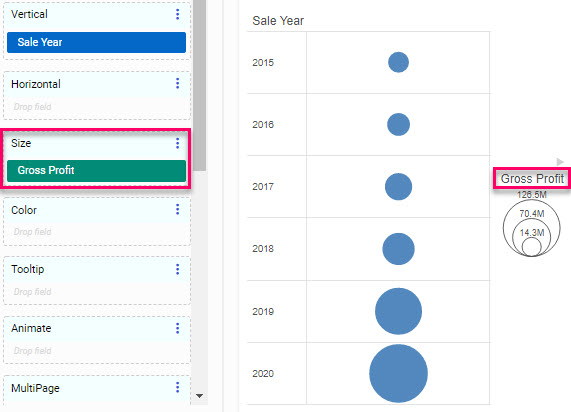Click the Sale Year axis header

pyautogui.click(x=278, y=21)
